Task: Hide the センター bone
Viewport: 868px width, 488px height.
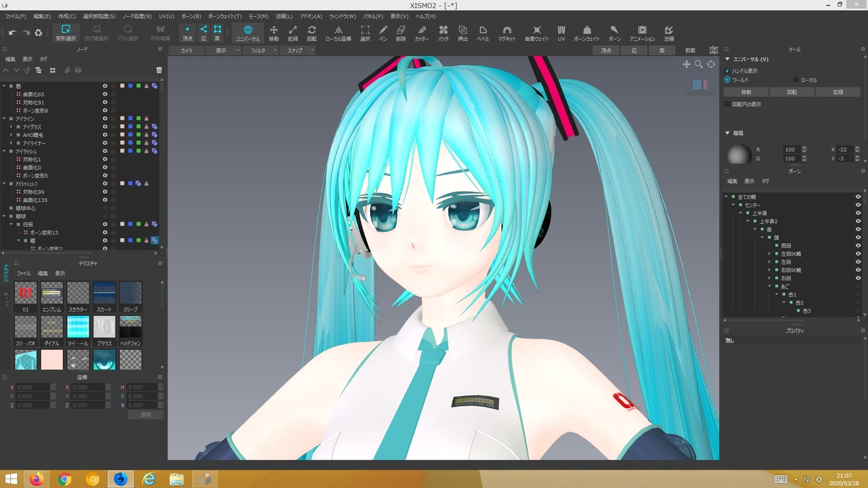Action: tap(858, 205)
